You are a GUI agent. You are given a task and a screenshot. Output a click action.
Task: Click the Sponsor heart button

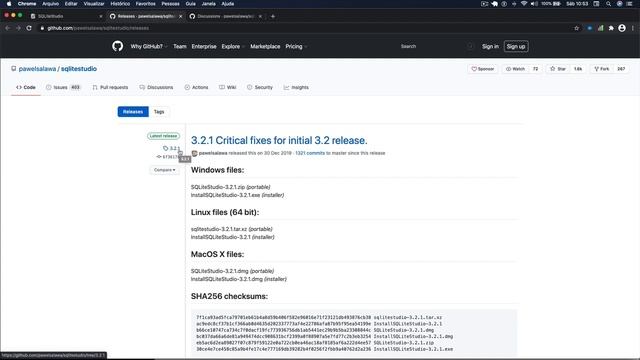tap(482, 69)
